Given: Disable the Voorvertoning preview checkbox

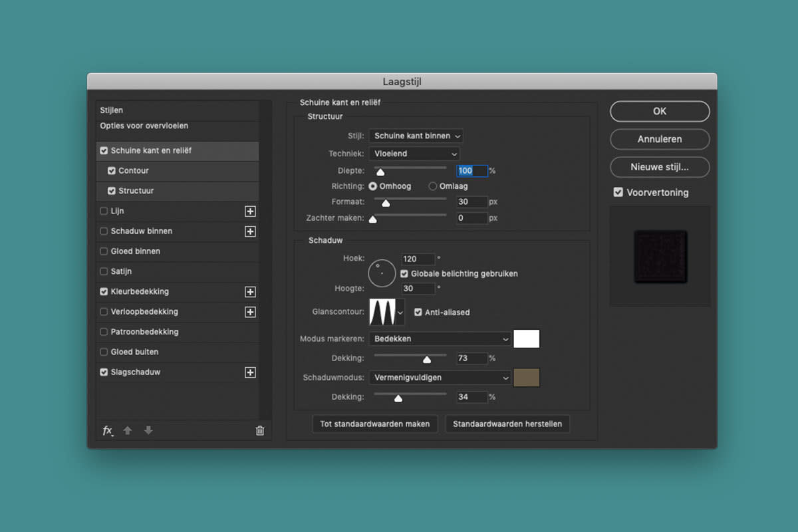Looking at the screenshot, I should click(618, 193).
